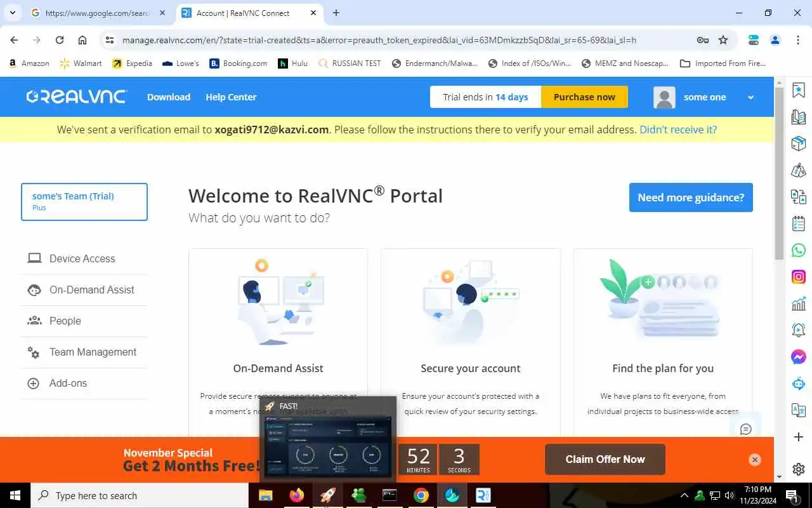Add a new sidebar app with plus
Screen dimensions: 812x508
click(799, 437)
